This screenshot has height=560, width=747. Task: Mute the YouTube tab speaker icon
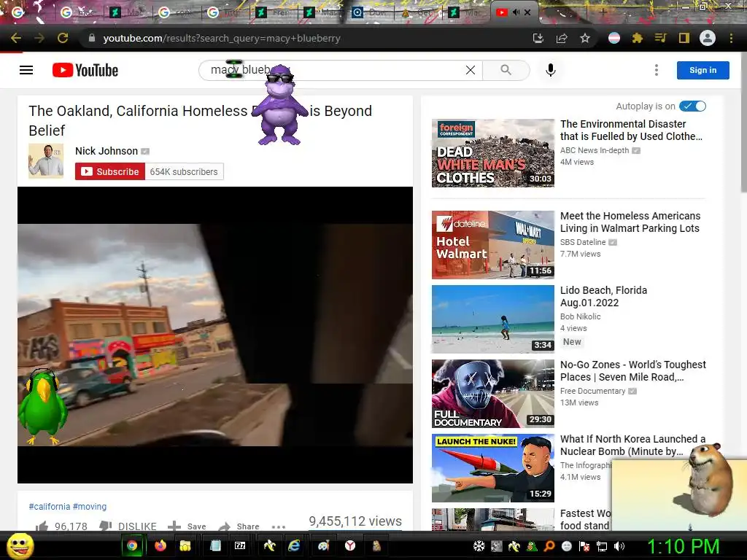pos(516,12)
